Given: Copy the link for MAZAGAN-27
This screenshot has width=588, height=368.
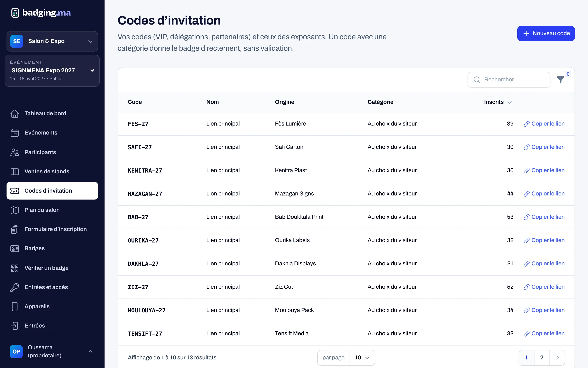Looking at the screenshot, I should (x=544, y=193).
